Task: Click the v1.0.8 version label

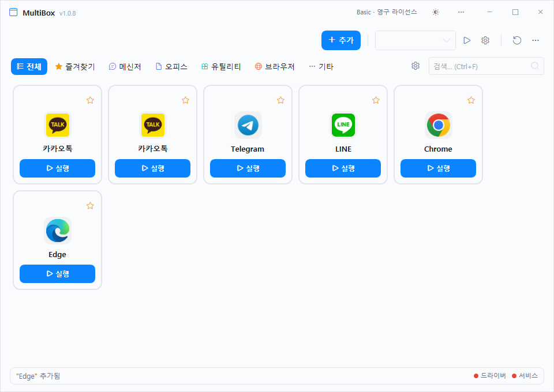Action: (x=68, y=13)
